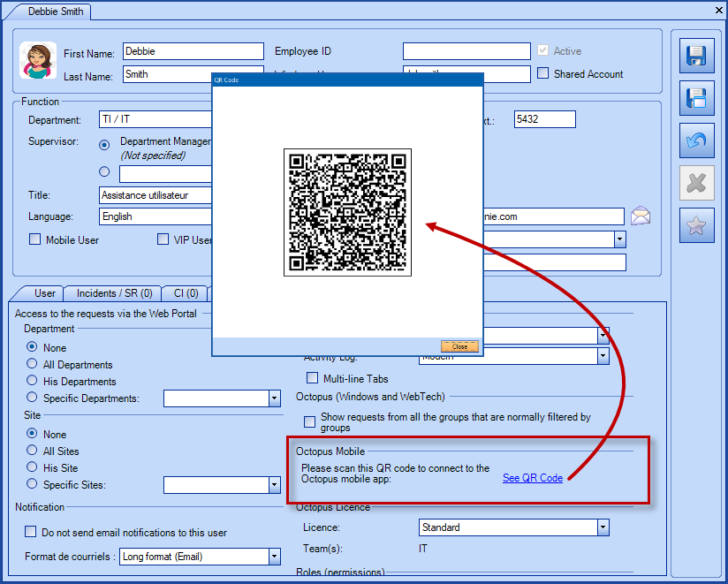Click the Language field English
The width and height of the screenshot is (728, 584).
[x=155, y=216]
